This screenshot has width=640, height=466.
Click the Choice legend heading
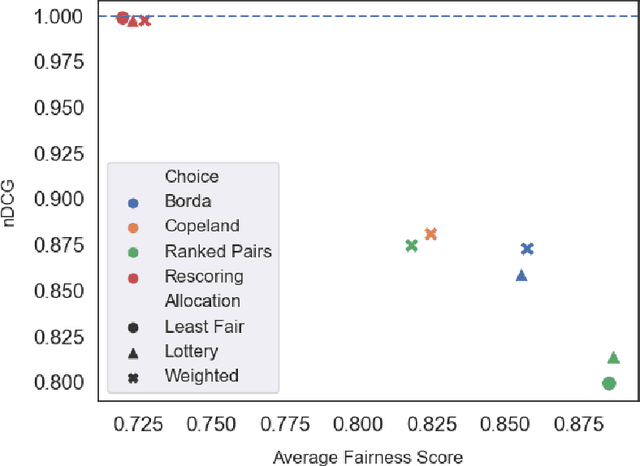191,176
